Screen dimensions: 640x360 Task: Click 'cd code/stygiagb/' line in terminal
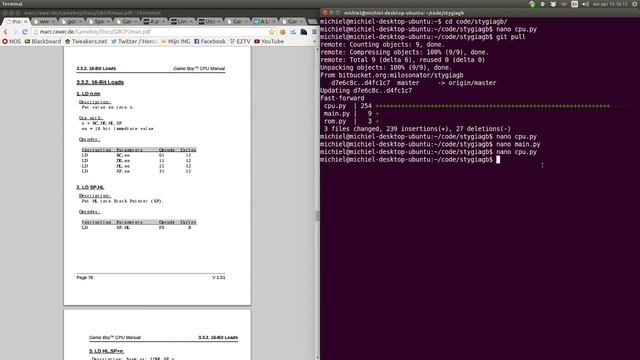click(414, 22)
